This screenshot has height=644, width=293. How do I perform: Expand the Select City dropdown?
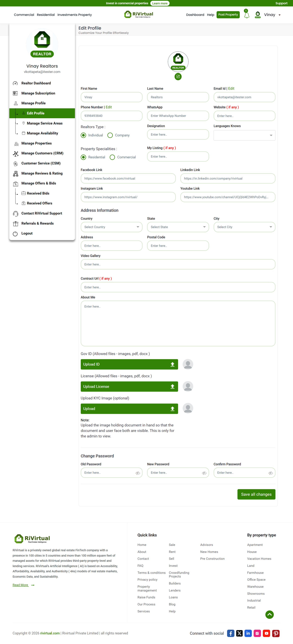245,227
